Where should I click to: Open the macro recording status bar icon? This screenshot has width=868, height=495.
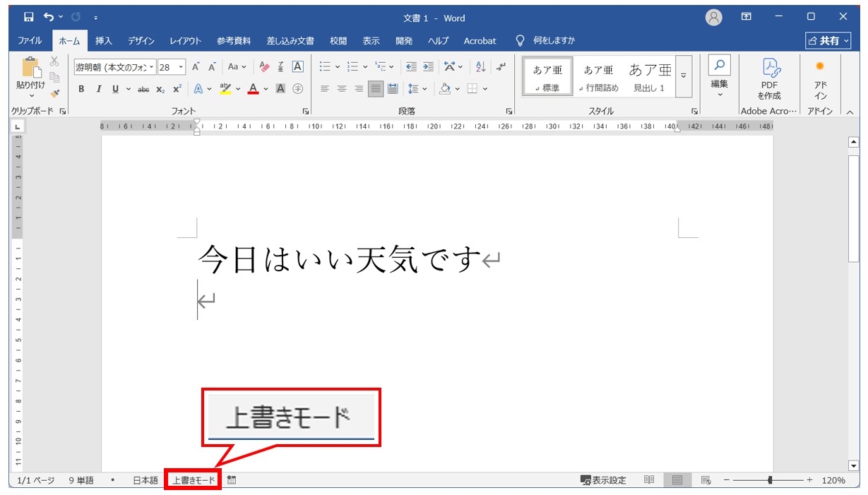pos(232,480)
